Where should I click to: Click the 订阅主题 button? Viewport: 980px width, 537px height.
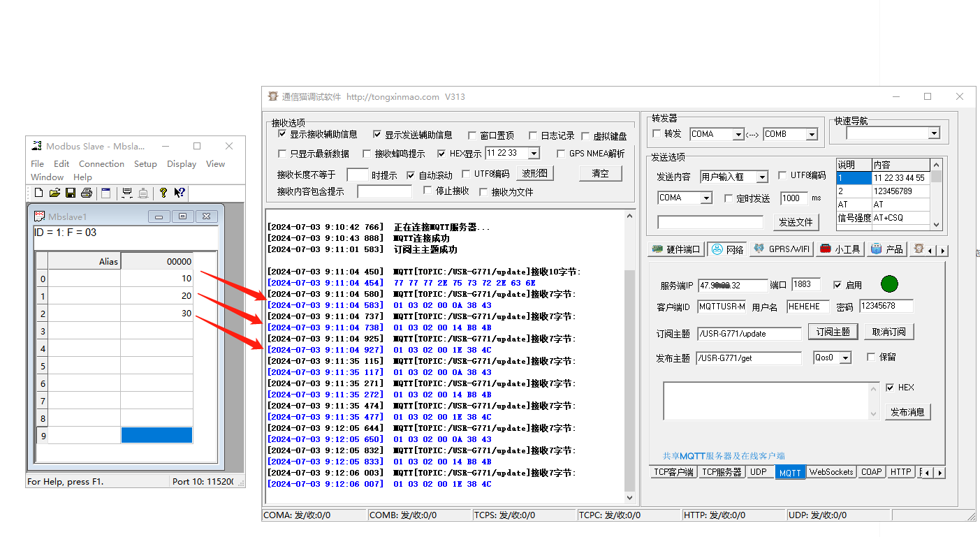point(833,332)
